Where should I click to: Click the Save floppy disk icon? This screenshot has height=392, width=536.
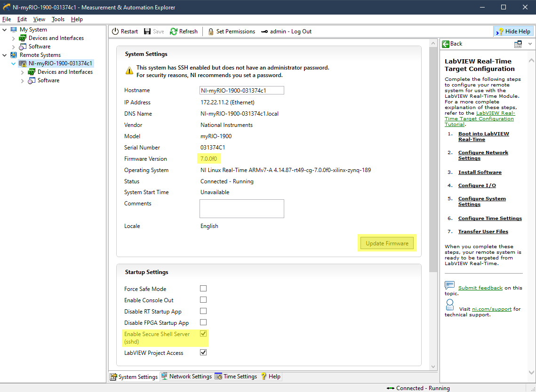click(x=147, y=31)
